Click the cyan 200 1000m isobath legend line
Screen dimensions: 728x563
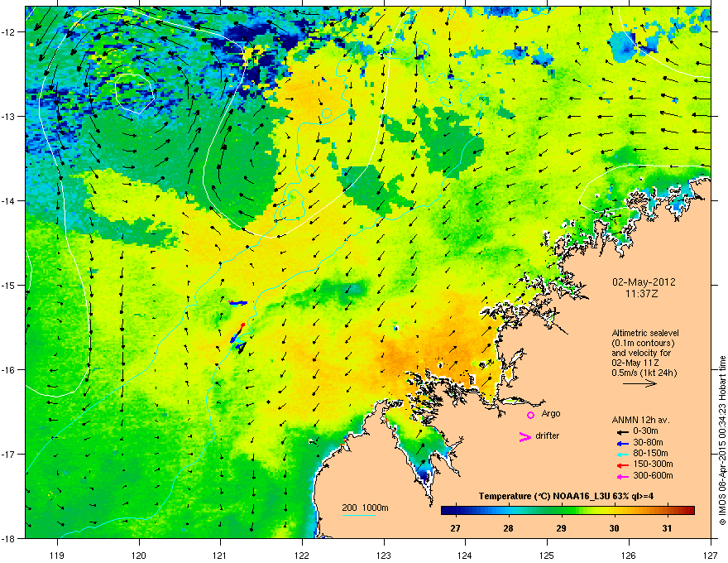(359, 515)
